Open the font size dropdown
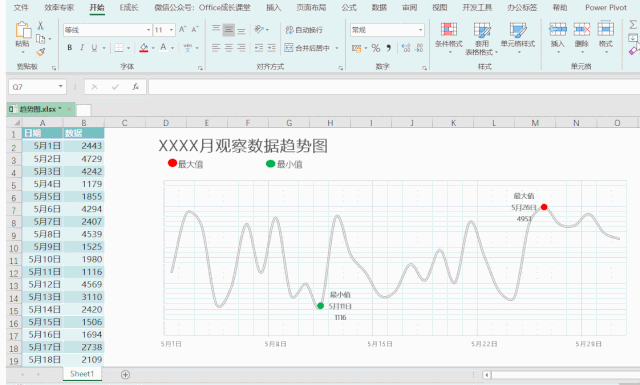640x385 pixels. point(171,30)
